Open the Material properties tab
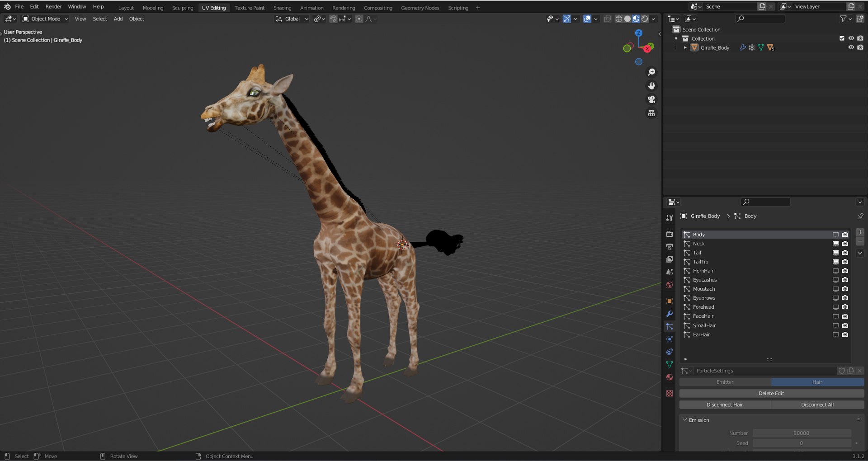 click(670, 377)
